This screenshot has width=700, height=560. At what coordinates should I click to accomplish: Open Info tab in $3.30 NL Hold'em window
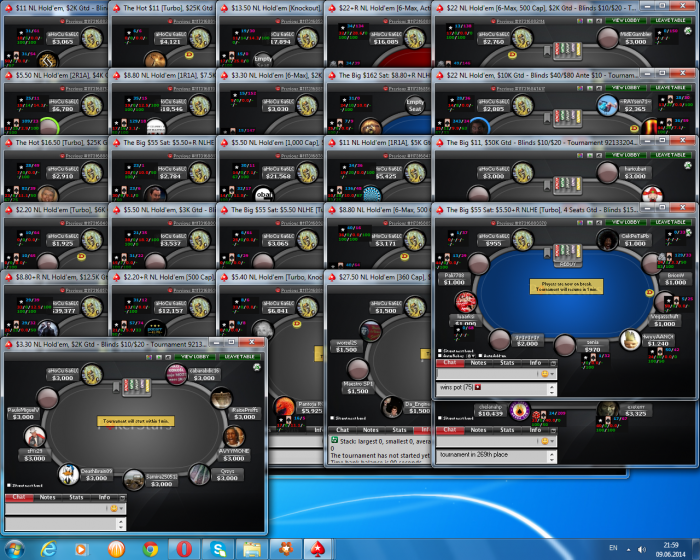tap(104, 497)
